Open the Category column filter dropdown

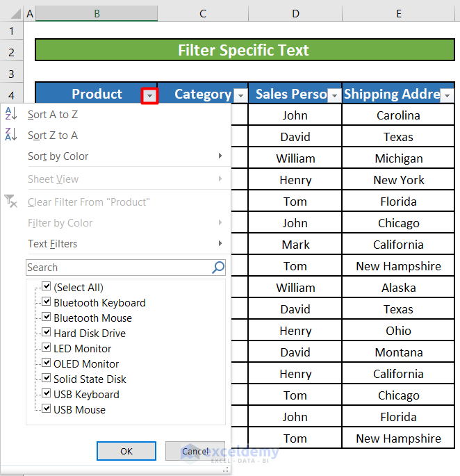tap(240, 96)
